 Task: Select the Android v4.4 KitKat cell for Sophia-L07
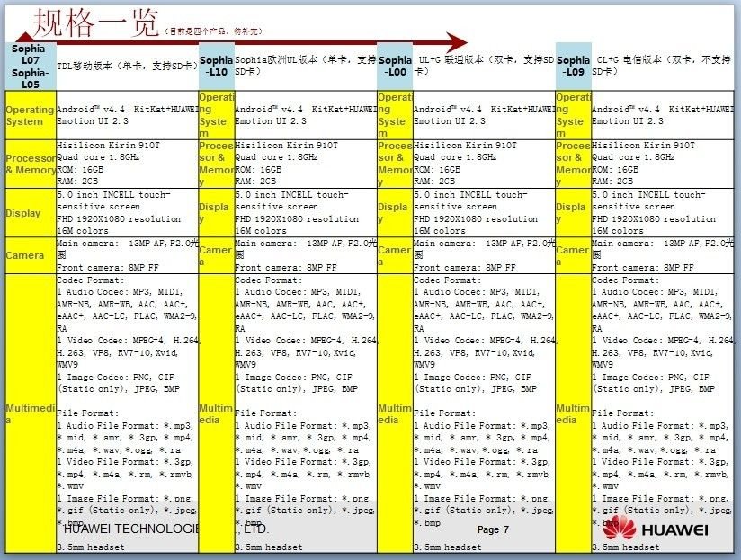tap(127, 115)
